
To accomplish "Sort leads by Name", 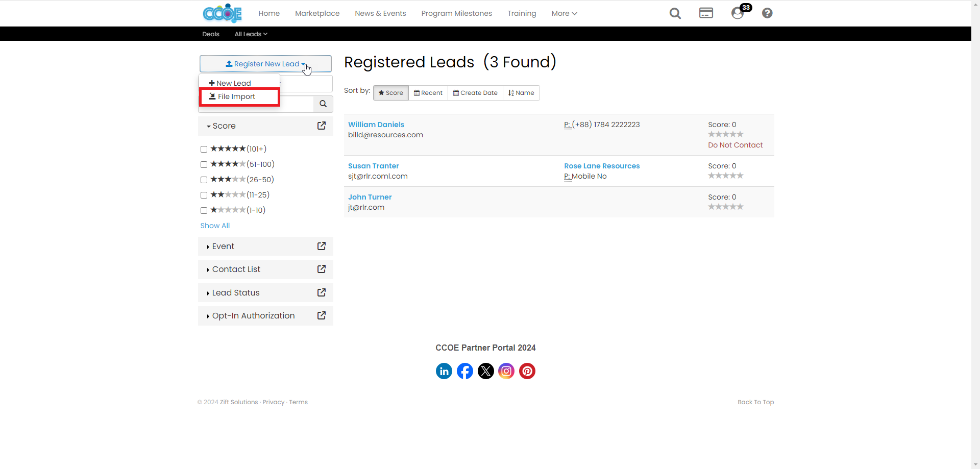I will point(521,93).
